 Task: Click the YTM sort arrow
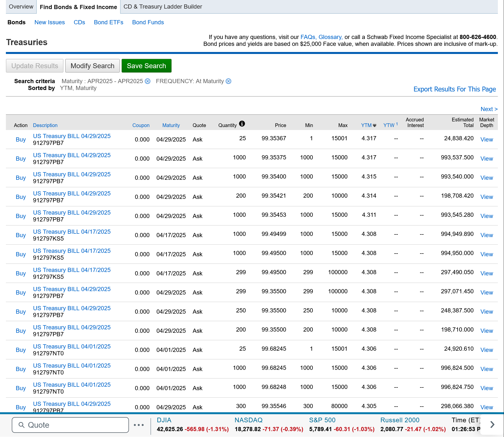tap(375, 126)
